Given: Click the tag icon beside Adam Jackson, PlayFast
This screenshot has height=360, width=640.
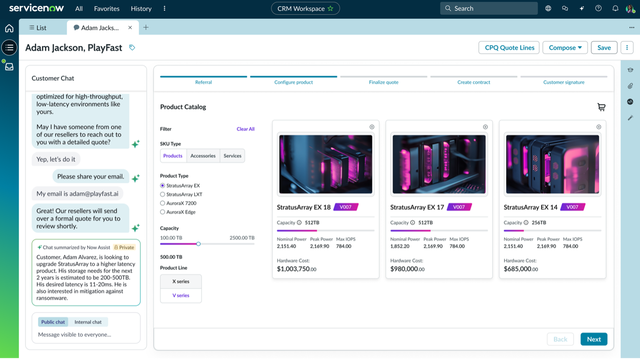Looking at the screenshot, I should click(132, 47).
